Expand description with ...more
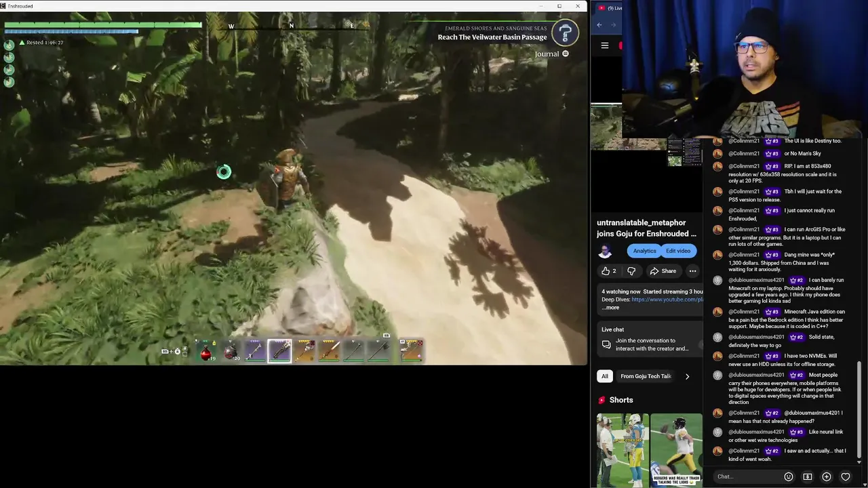Screen dimensions: 868x488 pos(610,308)
